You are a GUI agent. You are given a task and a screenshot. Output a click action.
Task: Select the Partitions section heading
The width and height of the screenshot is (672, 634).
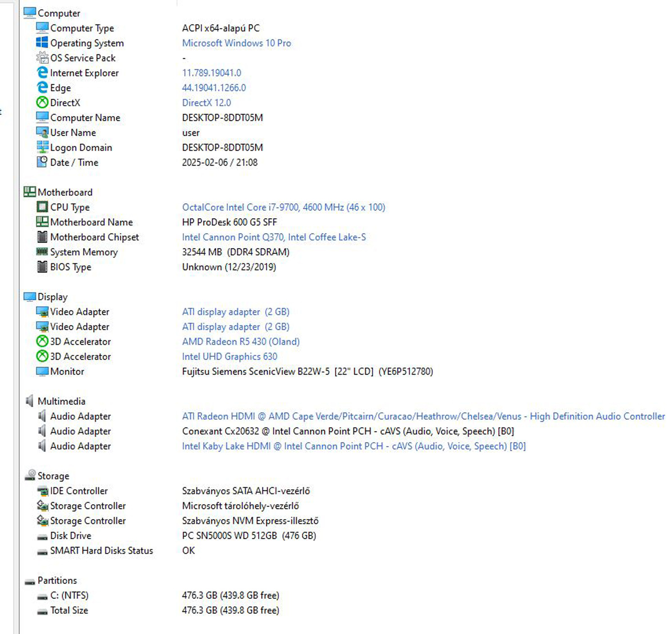(57, 580)
